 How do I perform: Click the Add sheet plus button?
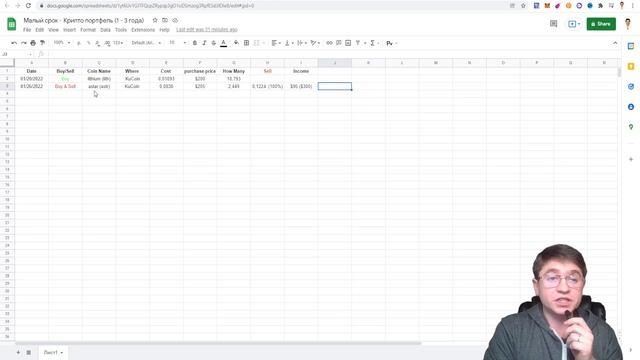[x=18, y=352]
